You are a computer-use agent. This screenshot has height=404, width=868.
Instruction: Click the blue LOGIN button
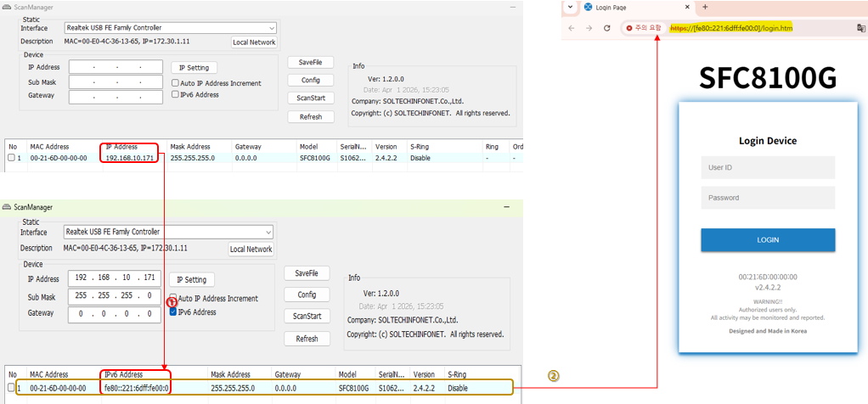(768, 239)
